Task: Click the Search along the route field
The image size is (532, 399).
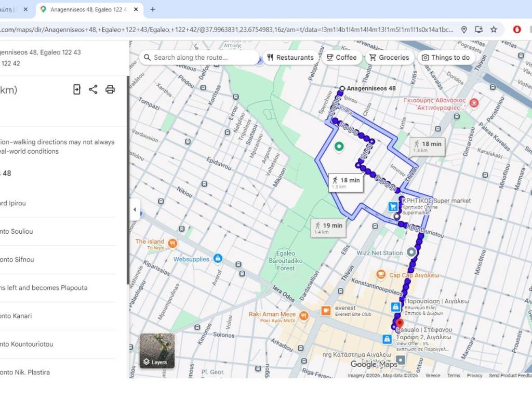Action: tap(203, 58)
